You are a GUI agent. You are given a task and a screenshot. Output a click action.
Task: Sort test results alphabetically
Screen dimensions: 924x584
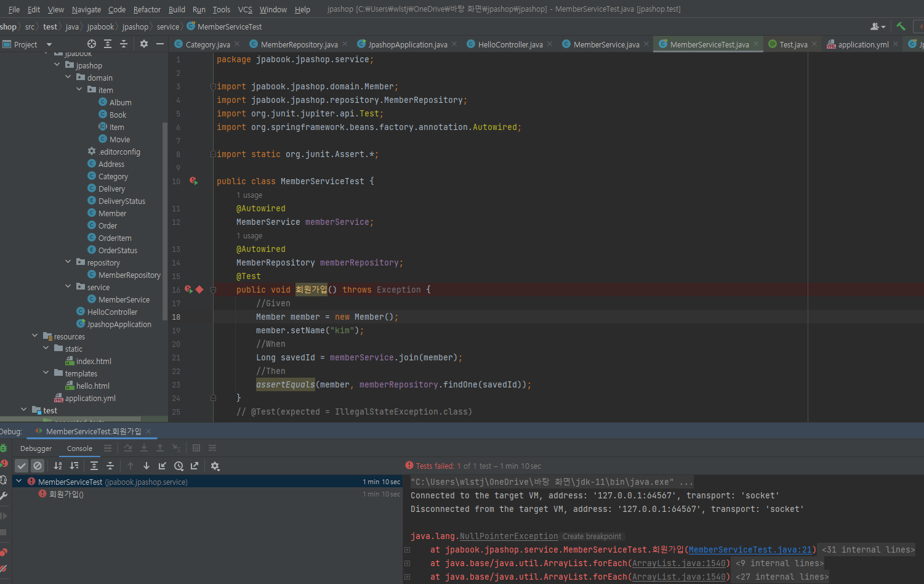(x=58, y=466)
